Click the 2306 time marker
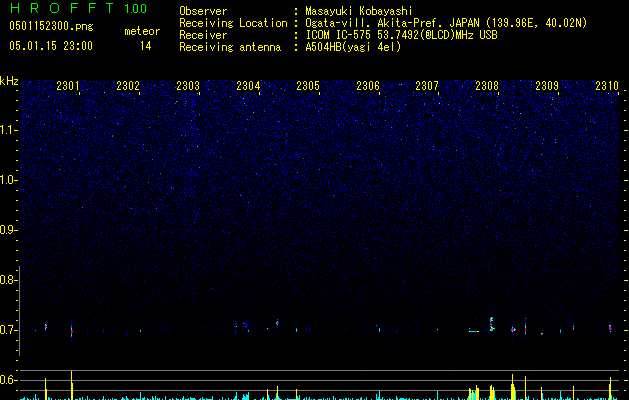Viewport: 629px width, 400px height. 368,85
